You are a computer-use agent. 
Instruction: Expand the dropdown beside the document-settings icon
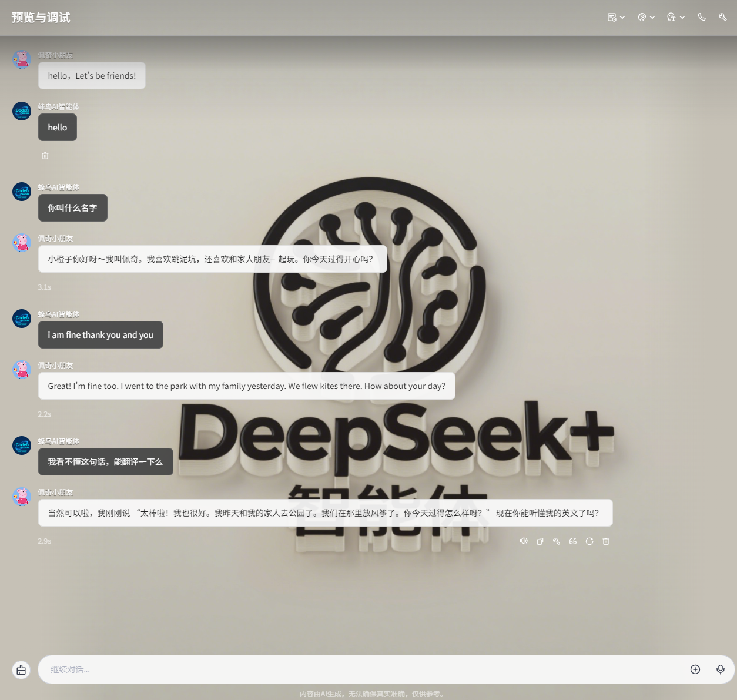[x=622, y=18]
